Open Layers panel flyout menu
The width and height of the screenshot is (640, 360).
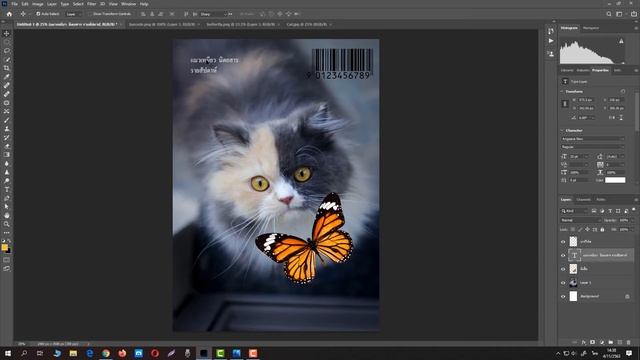coord(636,200)
